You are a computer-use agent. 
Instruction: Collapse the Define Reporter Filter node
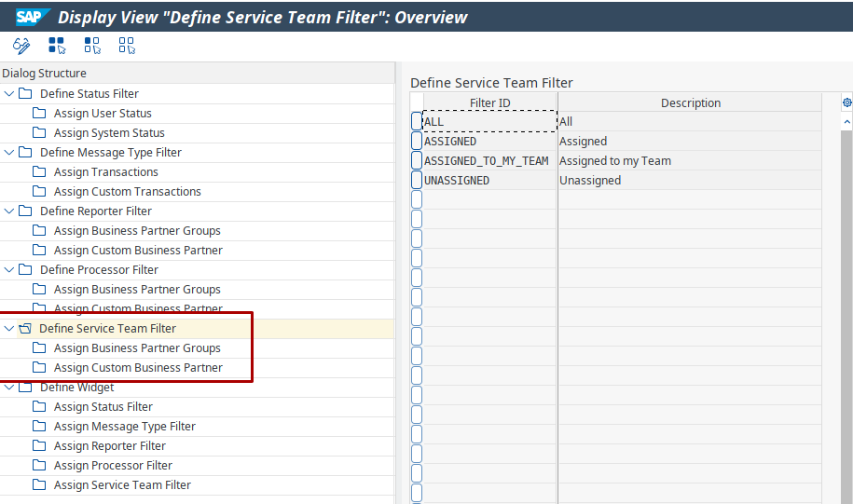click(x=9, y=211)
